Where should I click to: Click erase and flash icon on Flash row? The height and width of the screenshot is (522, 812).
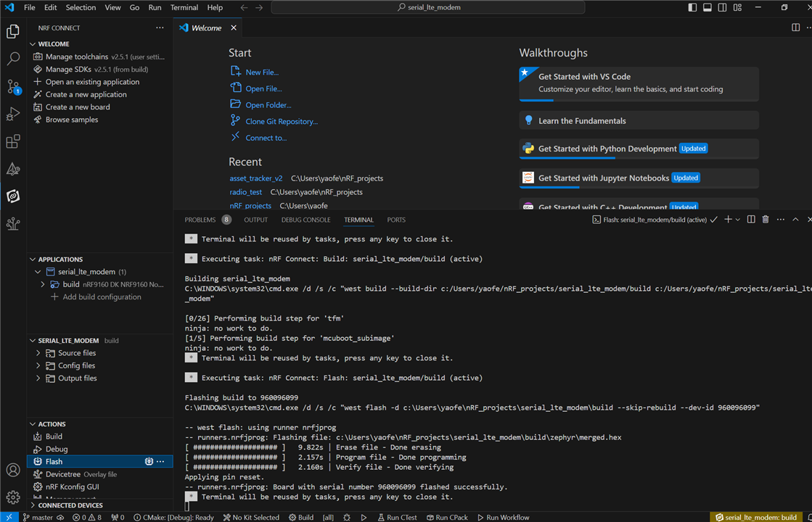[x=149, y=462]
